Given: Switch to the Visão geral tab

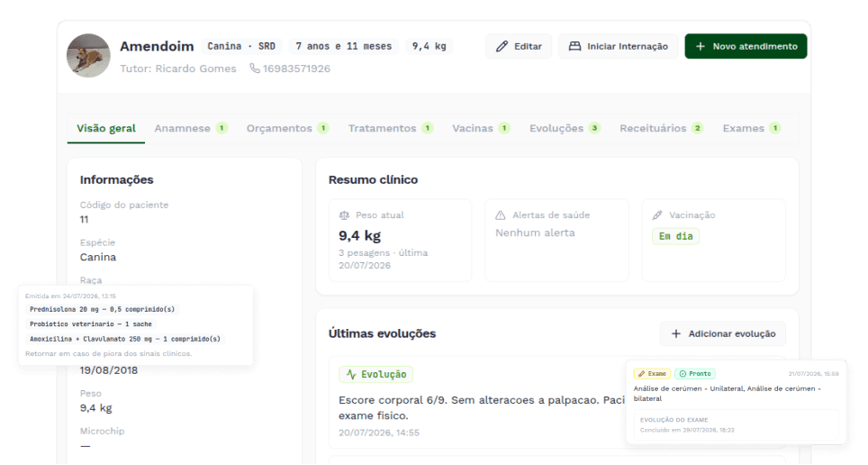Looking at the screenshot, I should pos(105,128).
